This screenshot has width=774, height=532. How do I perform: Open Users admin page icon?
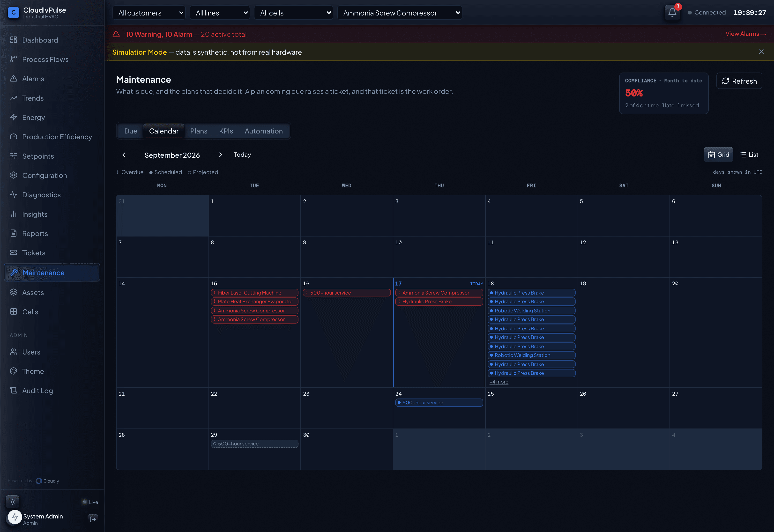(x=13, y=352)
